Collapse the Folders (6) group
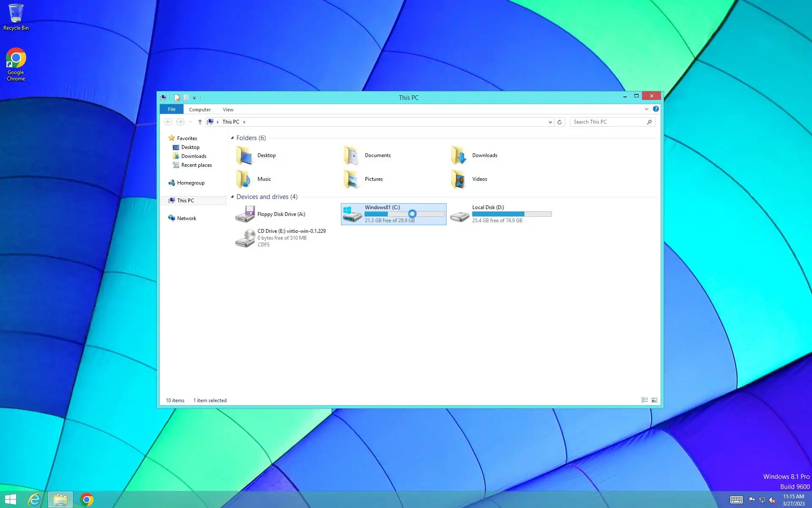Screen dimensions: 812x508 [x=232, y=138]
